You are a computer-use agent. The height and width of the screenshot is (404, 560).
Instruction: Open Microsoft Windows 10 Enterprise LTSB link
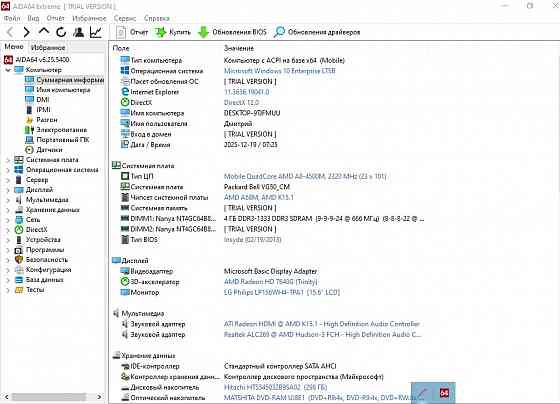280,71
